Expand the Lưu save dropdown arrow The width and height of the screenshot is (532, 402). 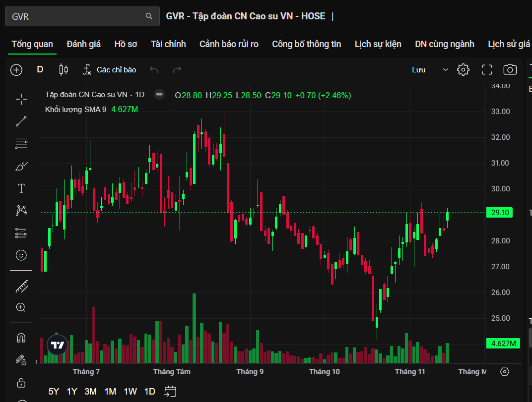(445, 70)
